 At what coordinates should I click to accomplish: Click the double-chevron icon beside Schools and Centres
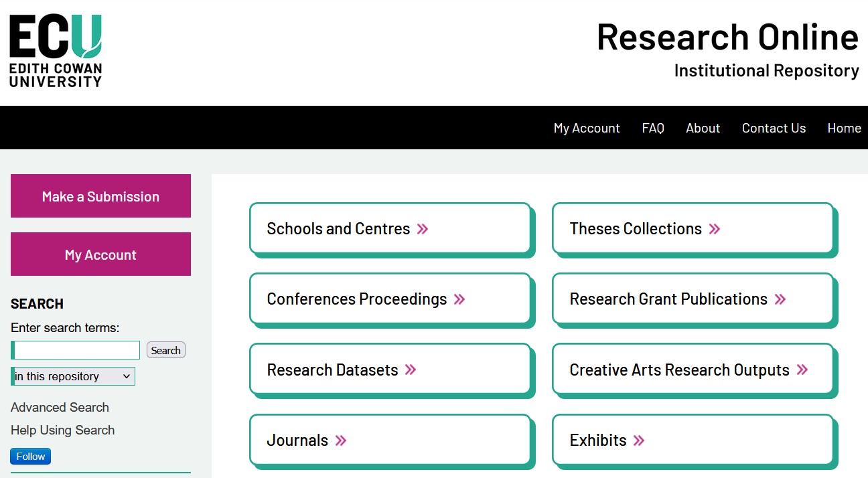423,229
